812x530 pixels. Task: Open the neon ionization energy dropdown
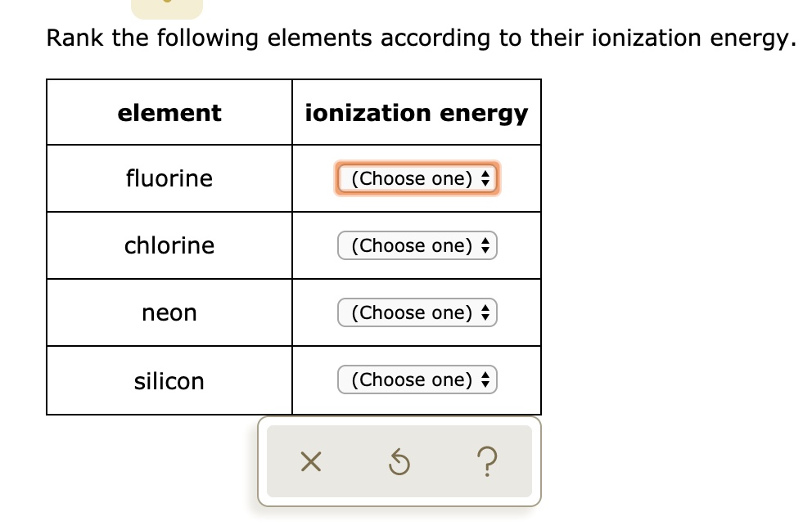417,312
